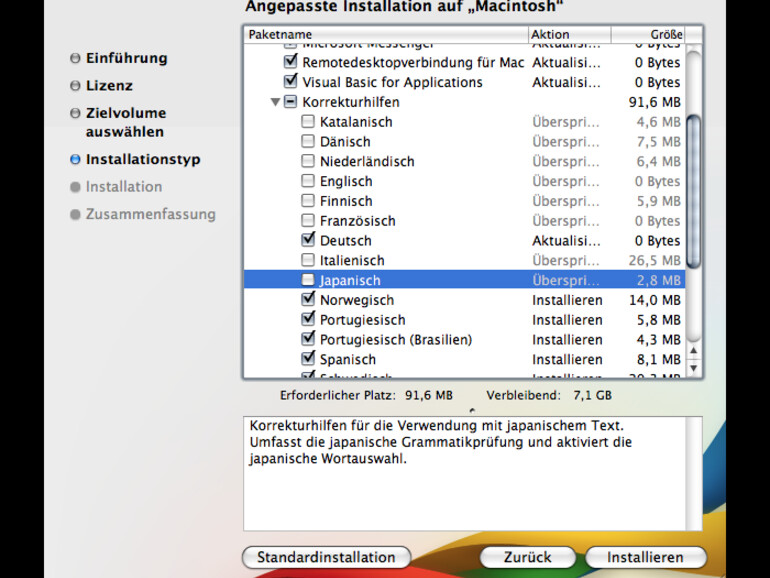This screenshot has width=770, height=578.
Task: Click the Spanisch 8,1 MB size cell
Action: (x=659, y=359)
